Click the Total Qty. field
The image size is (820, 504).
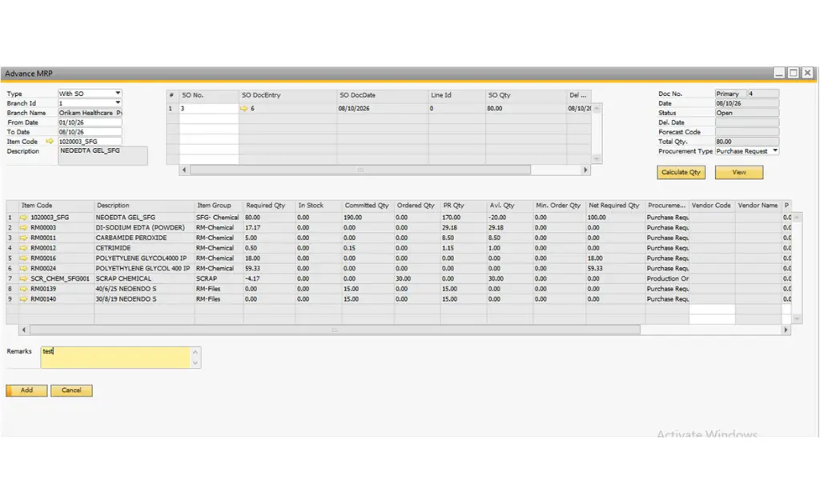point(747,142)
